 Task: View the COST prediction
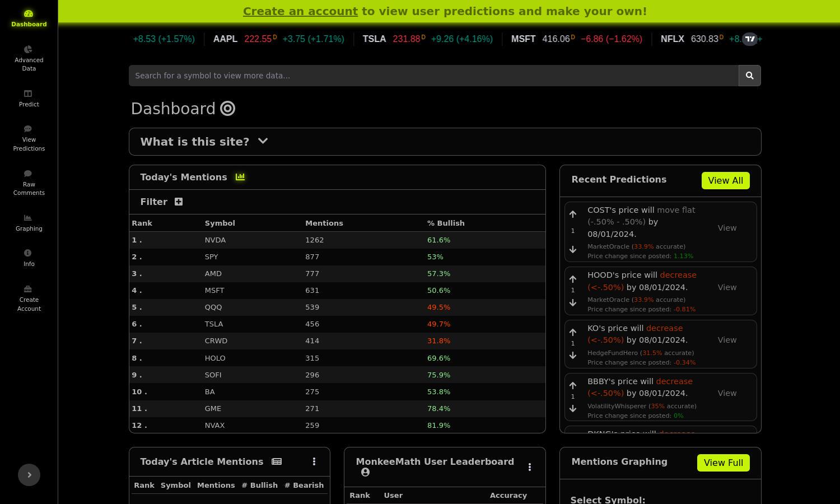click(x=727, y=228)
